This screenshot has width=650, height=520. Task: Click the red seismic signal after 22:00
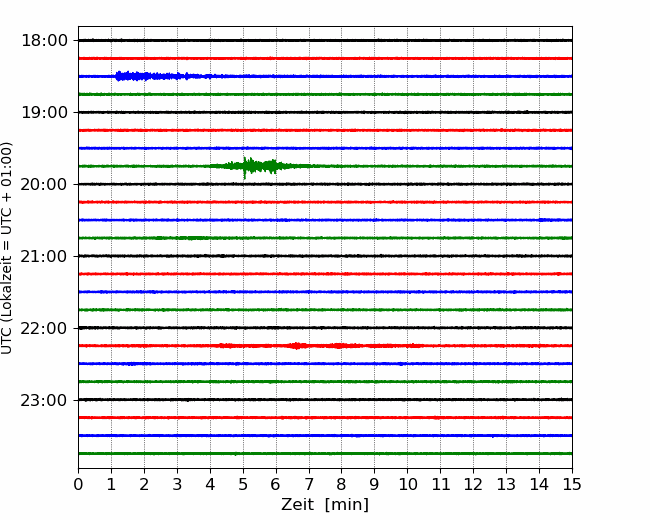pos(321,345)
